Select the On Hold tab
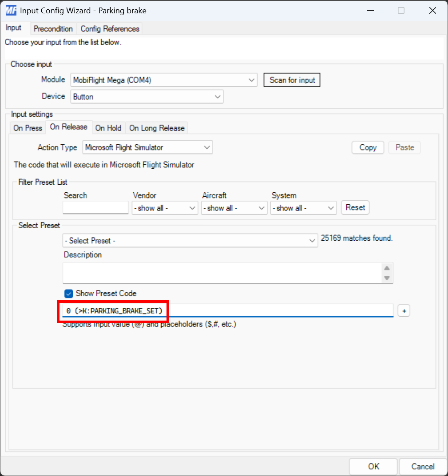The image size is (448, 476). (108, 128)
